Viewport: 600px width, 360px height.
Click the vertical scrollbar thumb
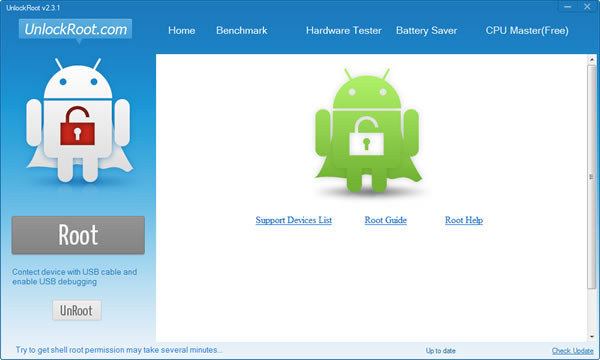[x=592, y=177]
